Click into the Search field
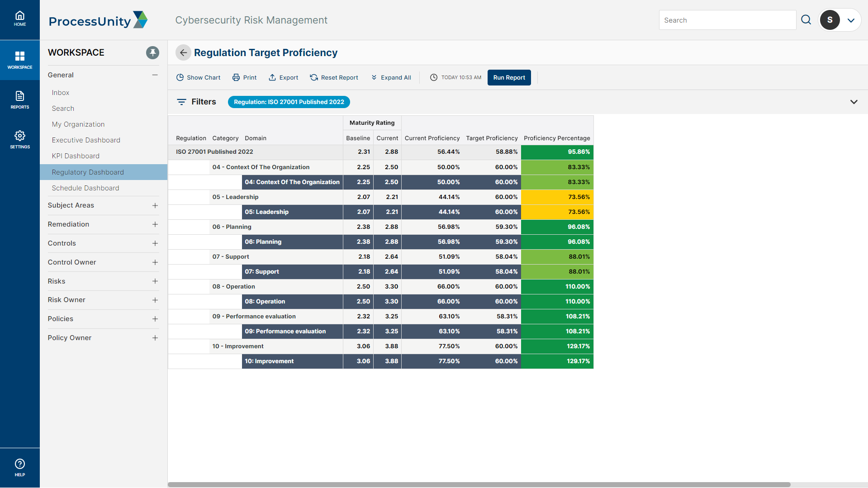This screenshot has height=488, width=868. click(x=727, y=20)
